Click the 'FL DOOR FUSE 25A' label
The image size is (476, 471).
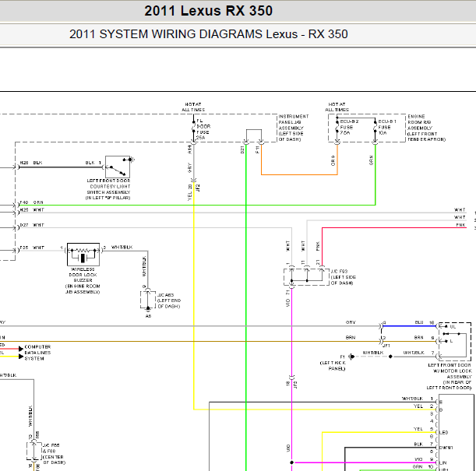[x=203, y=129]
